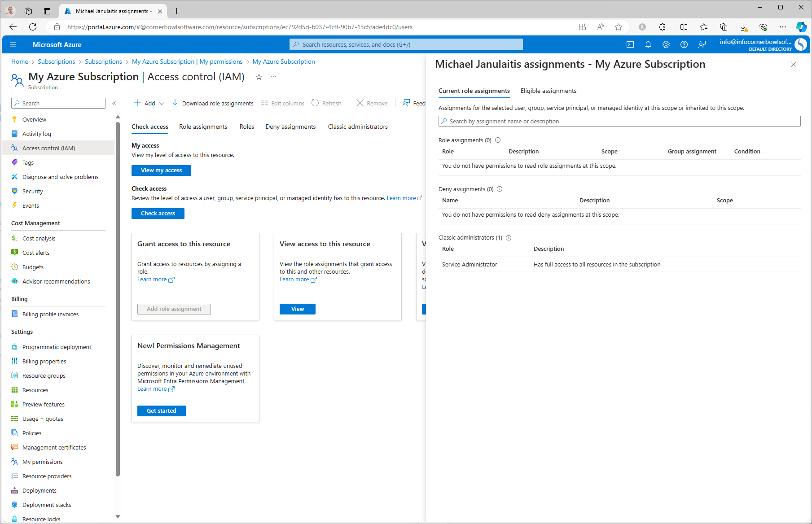This screenshot has height=524, width=812.
Task: Click the View my access button
Action: pyautogui.click(x=161, y=170)
